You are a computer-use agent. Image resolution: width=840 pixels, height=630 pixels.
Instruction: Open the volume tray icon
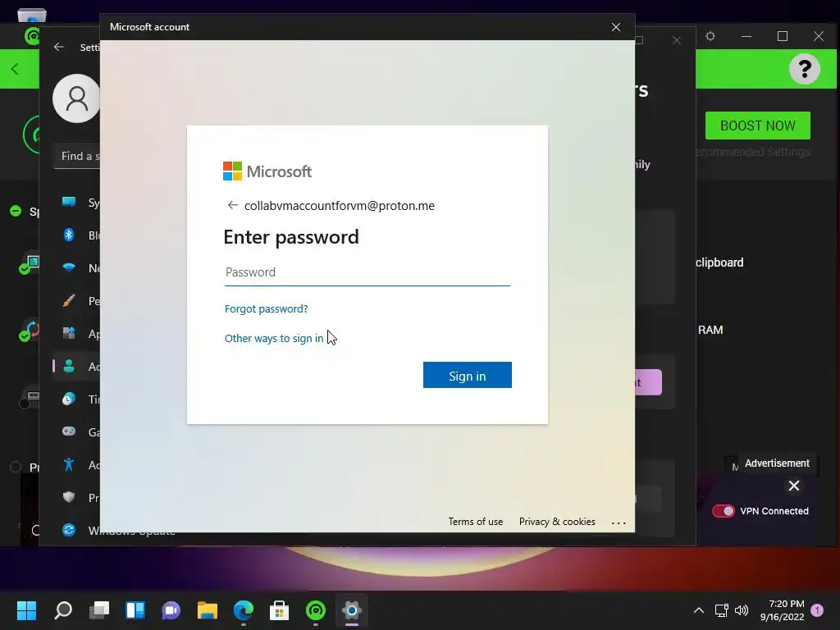click(x=742, y=610)
